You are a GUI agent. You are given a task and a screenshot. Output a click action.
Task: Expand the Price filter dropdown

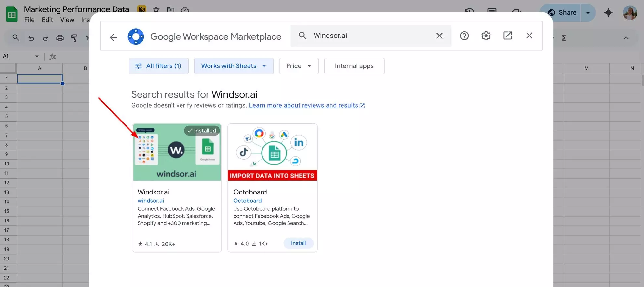(299, 66)
